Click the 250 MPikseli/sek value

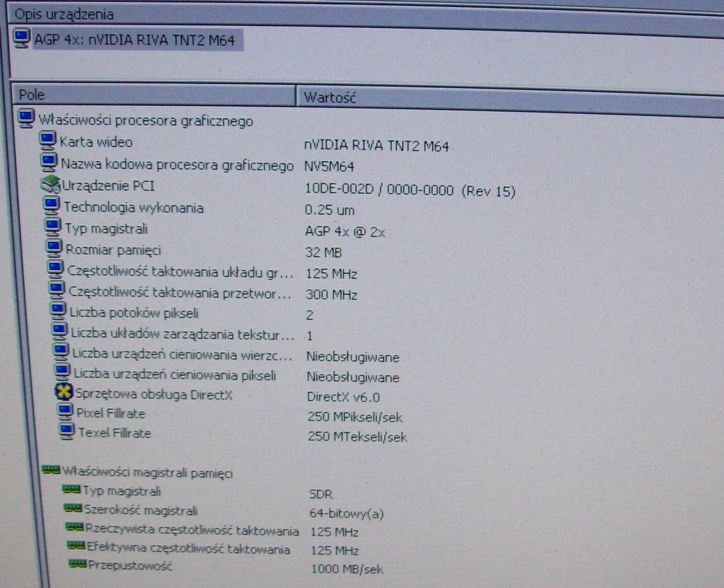[x=355, y=417]
